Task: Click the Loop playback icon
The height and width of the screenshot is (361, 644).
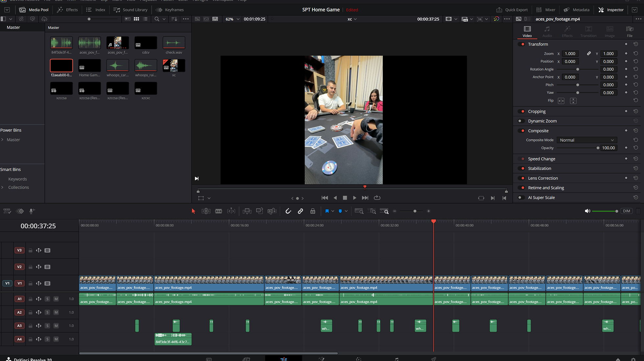Action: 377,198
